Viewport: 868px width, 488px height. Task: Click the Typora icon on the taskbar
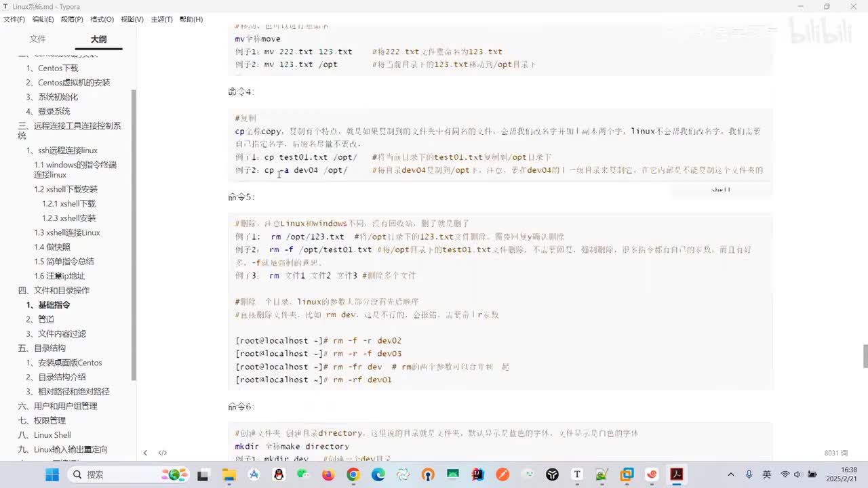[577, 474]
